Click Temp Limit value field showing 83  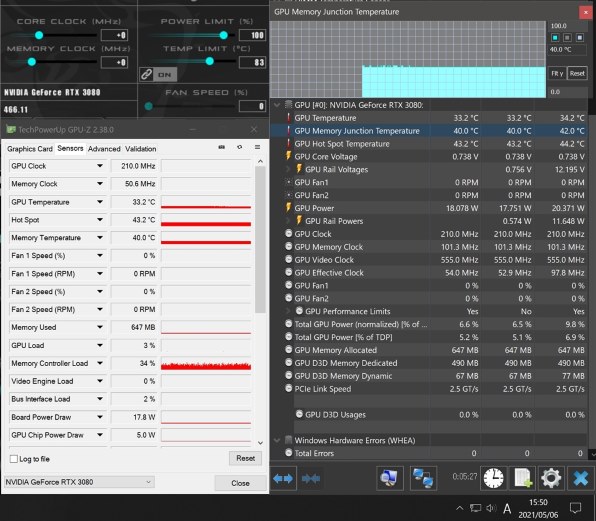tap(252, 62)
